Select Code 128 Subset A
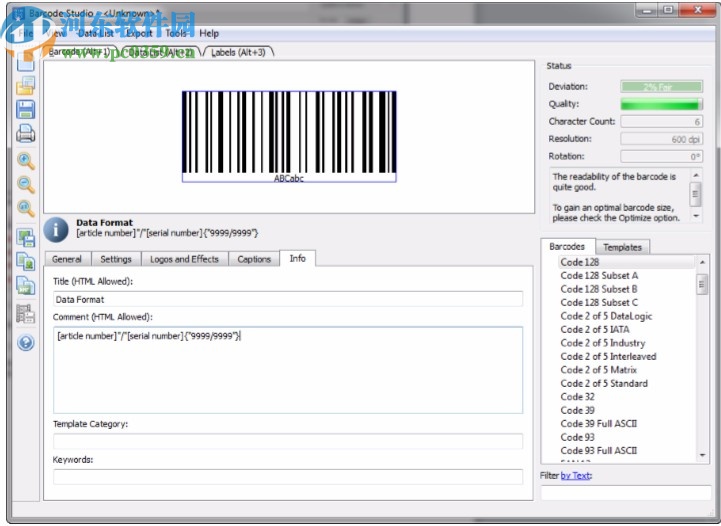Screen dimensions: 721x526 pos(599,275)
